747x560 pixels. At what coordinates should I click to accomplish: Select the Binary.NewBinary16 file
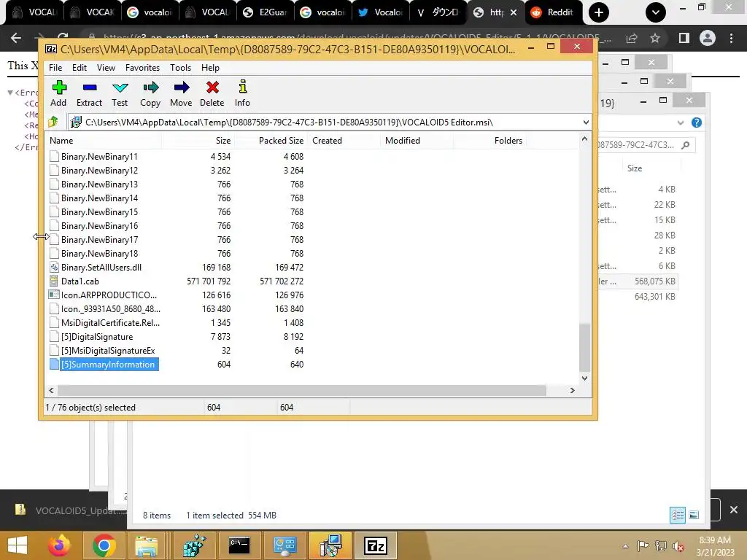coord(99,226)
